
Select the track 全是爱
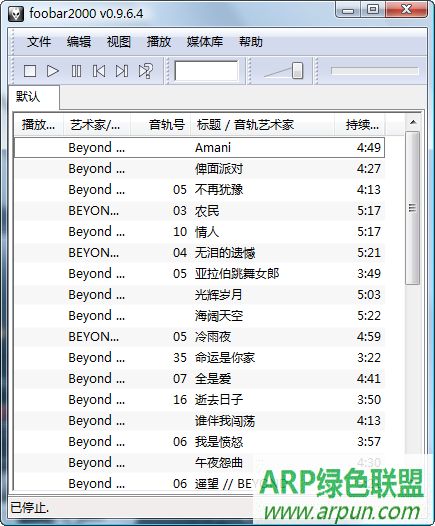pos(199,378)
